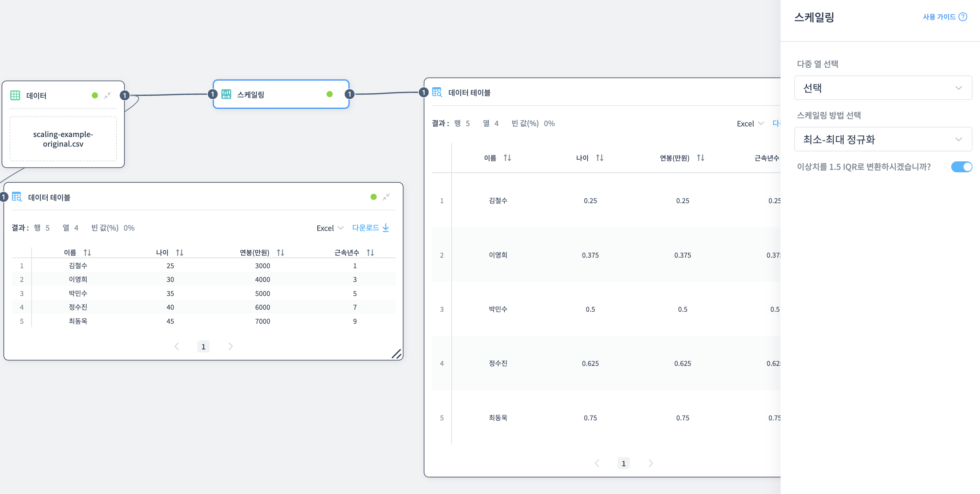
Task: Click the resize handle of the left data table
Action: click(x=396, y=354)
